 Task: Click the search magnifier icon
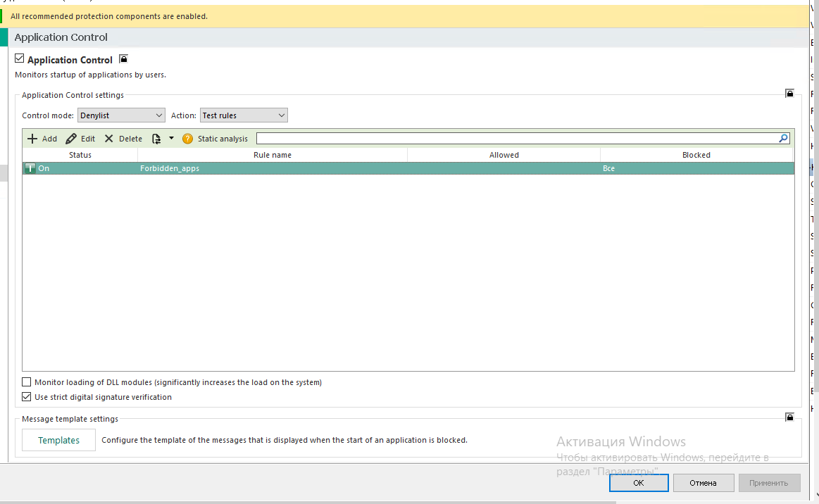pyautogui.click(x=784, y=139)
